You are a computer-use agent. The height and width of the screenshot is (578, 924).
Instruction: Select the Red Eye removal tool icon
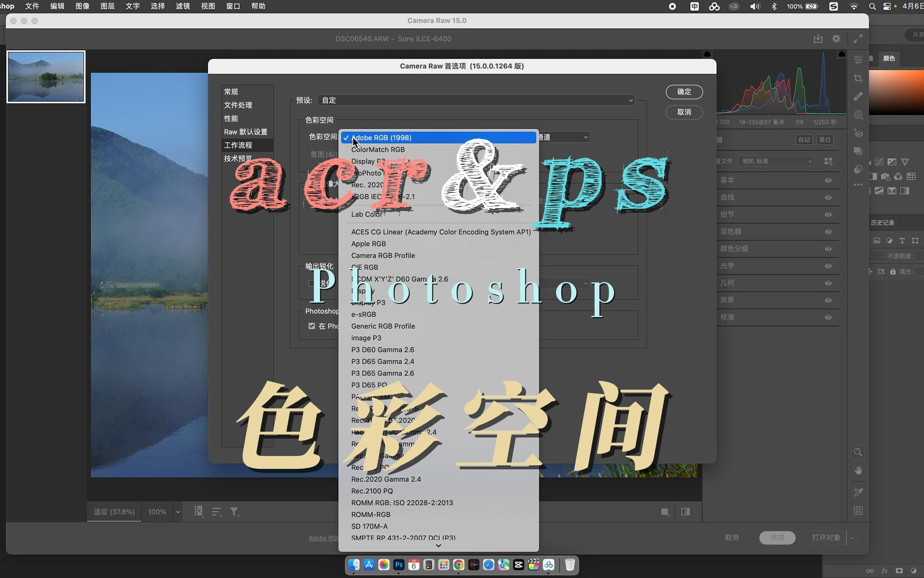(x=858, y=133)
